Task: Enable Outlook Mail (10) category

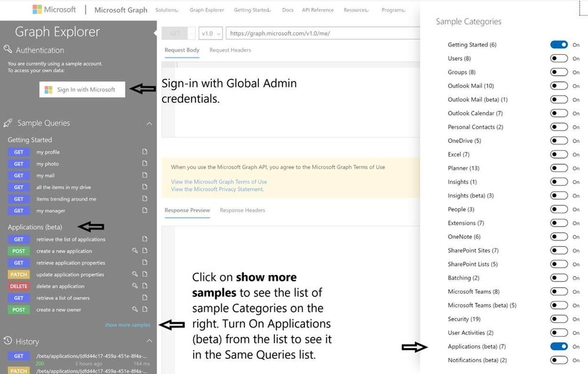Action: click(559, 86)
